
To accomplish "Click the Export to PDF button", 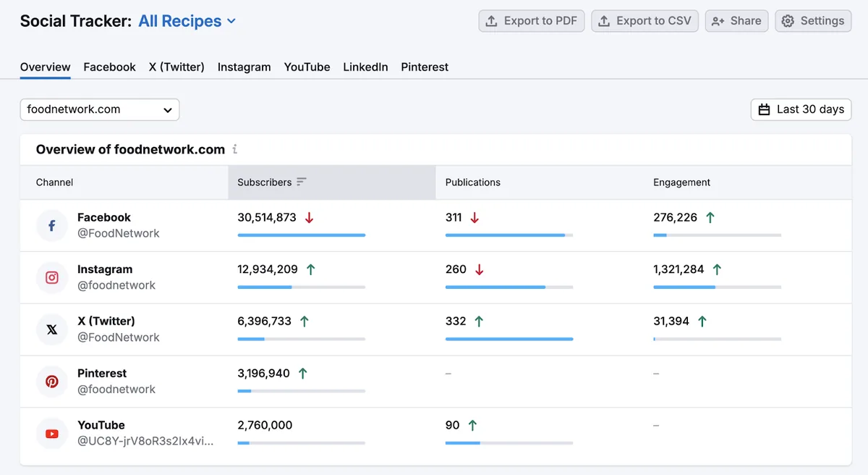I will pos(532,21).
